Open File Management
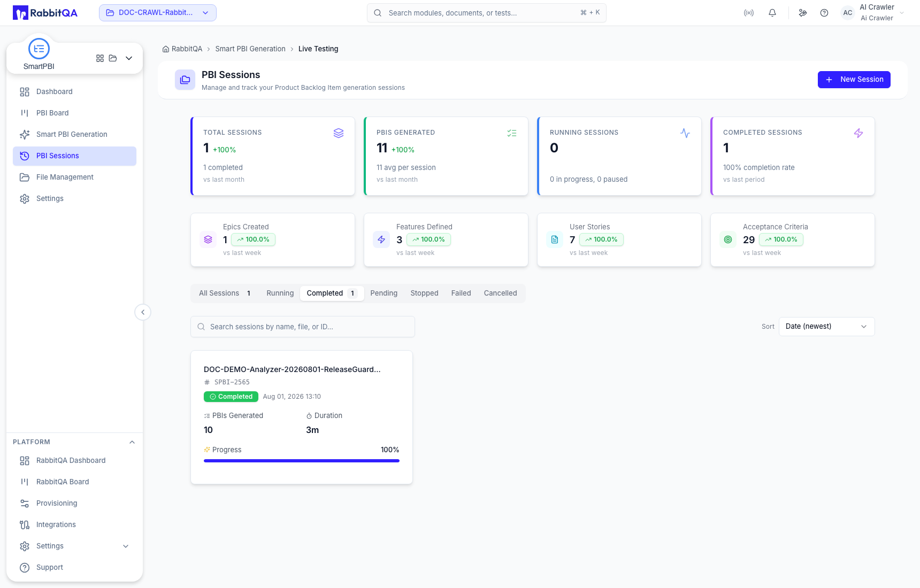The image size is (920, 588). click(x=75, y=177)
